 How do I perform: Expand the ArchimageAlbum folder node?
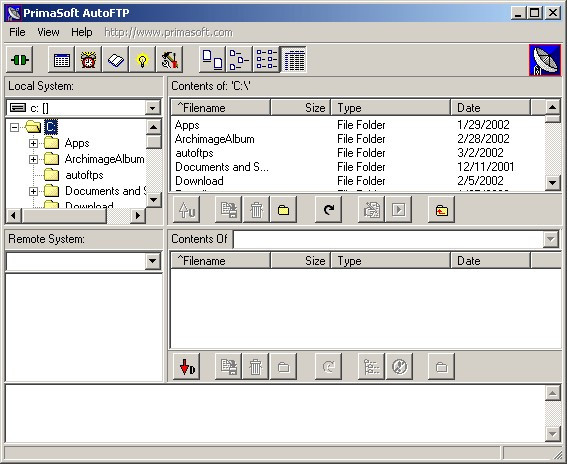coord(33,159)
